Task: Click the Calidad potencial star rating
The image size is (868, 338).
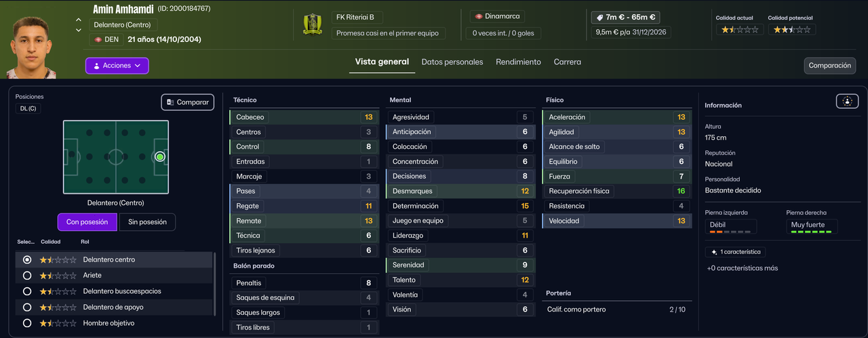Action: 792,30
